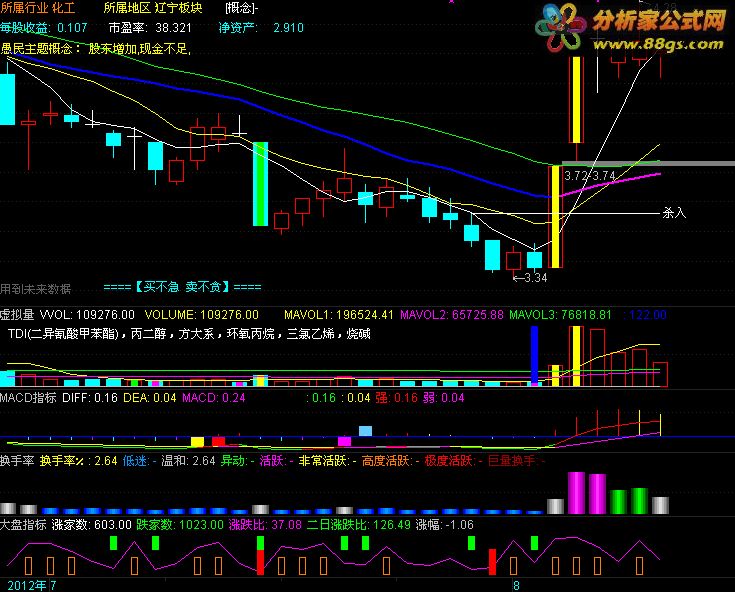This screenshot has width=735, height=592.
Task: Click the green-cyan gradient candlestick
Action: [x=260, y=184]
